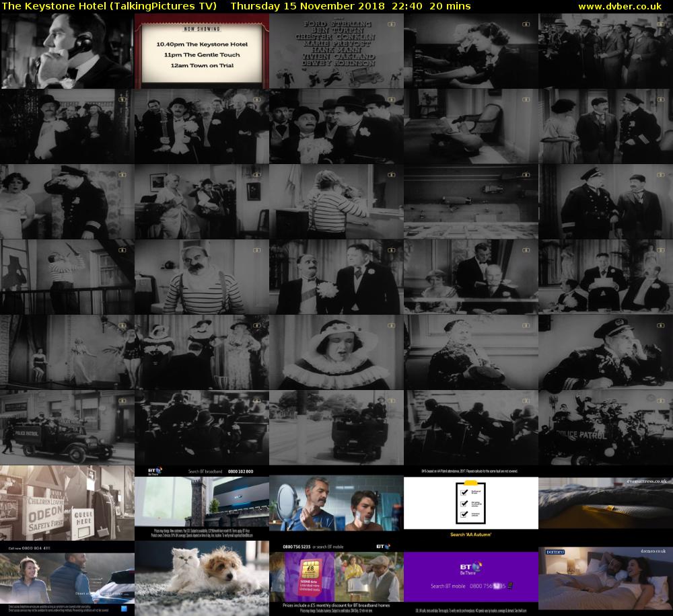Open the www.dvber.co.uk link
This screenshot has height=616, width=673.
pyautogui.click(x=623, y=6)
